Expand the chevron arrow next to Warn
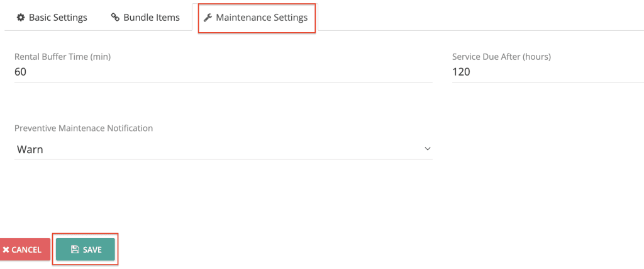 (x=428, y=149)
